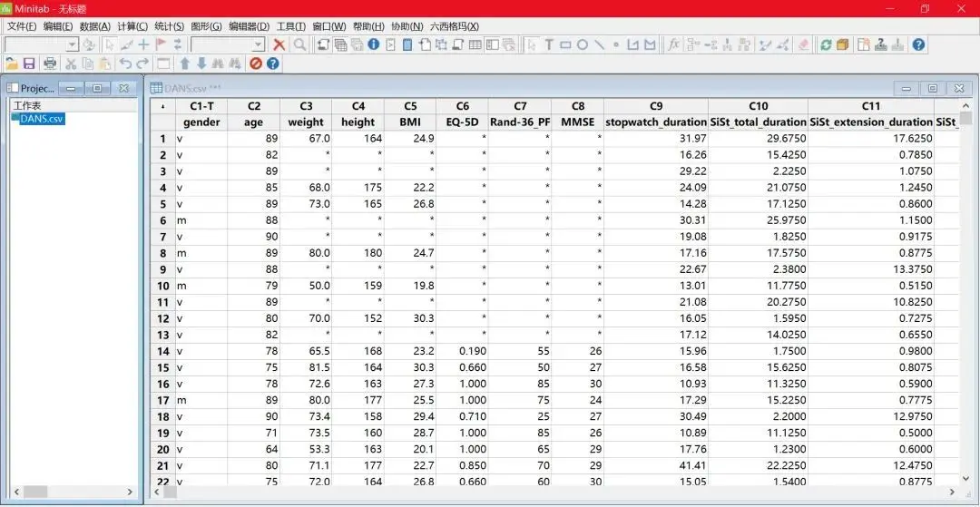Select column header C5
Viewport: 980px width, 507px height.
click(410, 106)
